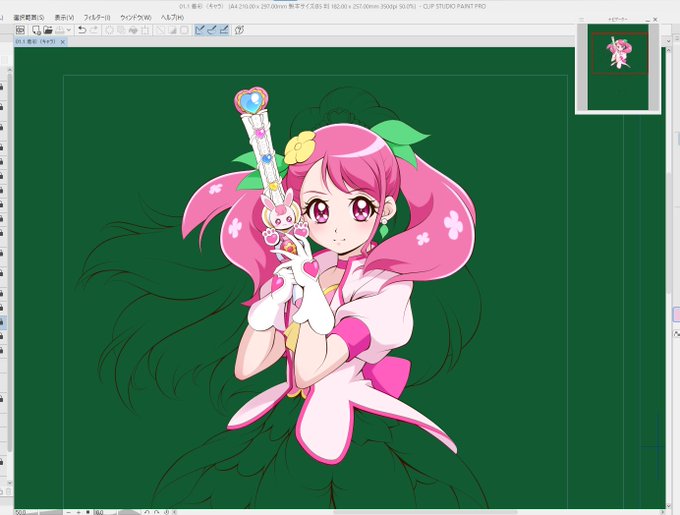The height and width of the screenshot is (515, 680).
Task: Open the CLIP STUDIO launcher icon in the toolbar
Action: pyautogui.click(x=20, y=30)
